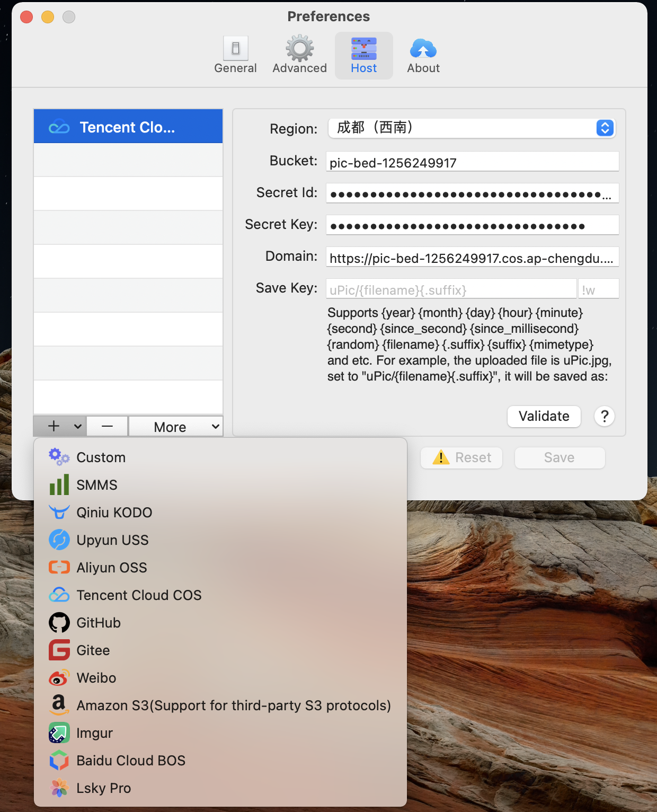Click the Custom gears icon
The image size is (657, 812).
point(59,457)
